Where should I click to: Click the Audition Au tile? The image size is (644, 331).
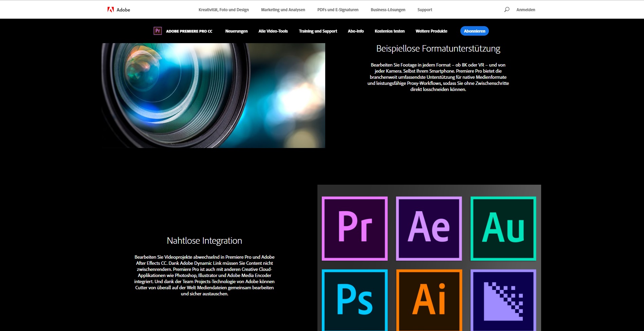pos(503,228)
